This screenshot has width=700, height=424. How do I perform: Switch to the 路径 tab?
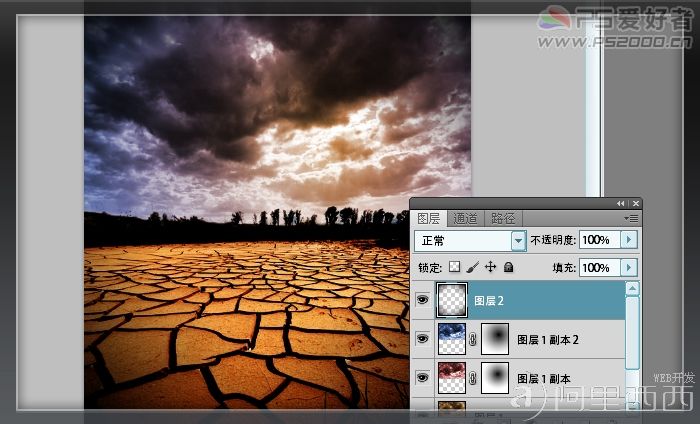pyautogui.click(x=503, y=219)
